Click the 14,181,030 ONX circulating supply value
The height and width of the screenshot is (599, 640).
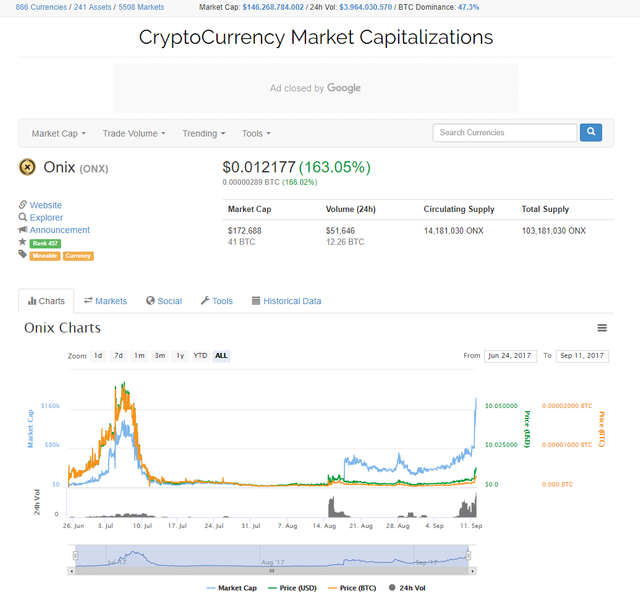453,231
